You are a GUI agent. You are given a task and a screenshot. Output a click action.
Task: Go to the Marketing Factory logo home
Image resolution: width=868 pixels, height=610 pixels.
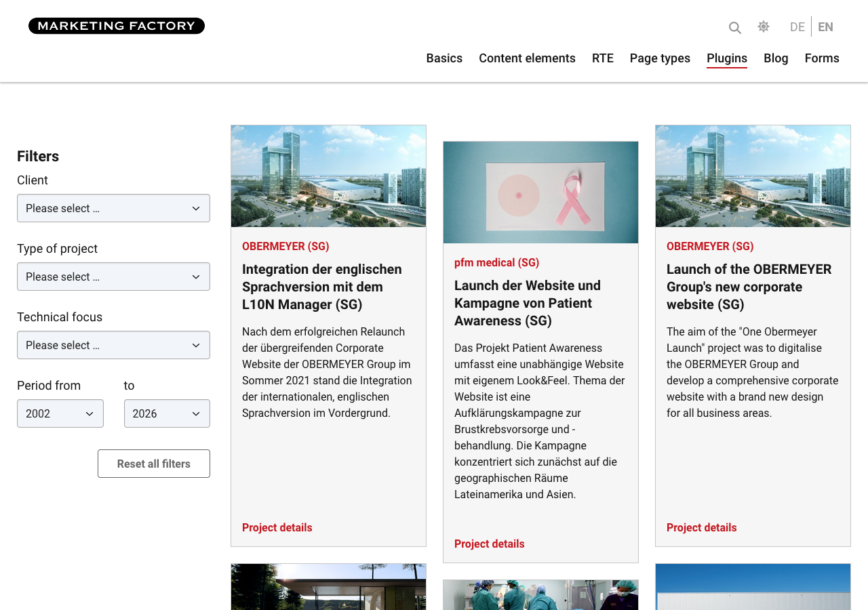(117, 26)
